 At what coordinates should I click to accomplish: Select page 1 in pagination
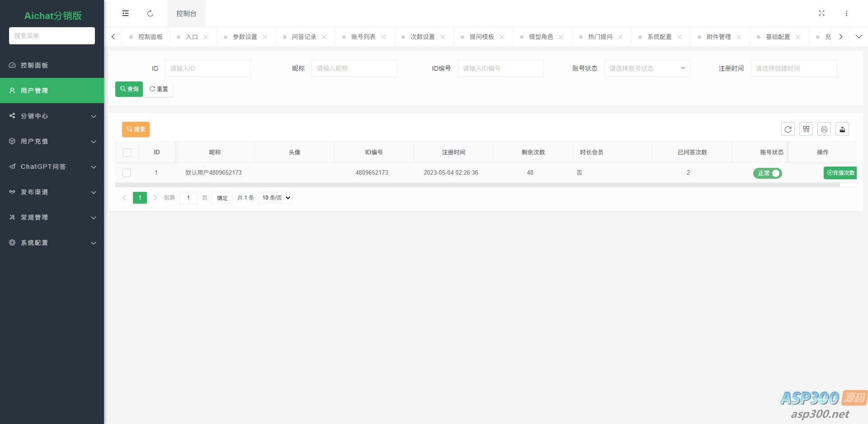point(140,198)
